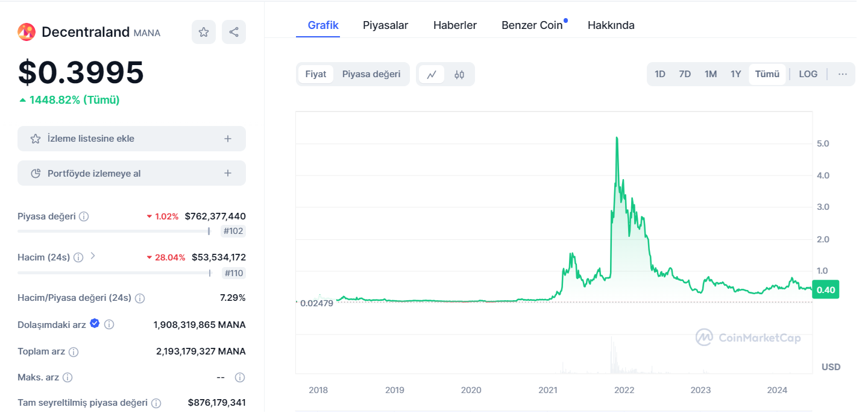The height and width of the screenshot is (419, 868).
Task: Show info icon for Toplam arz
Action: [x=74, y=351]
